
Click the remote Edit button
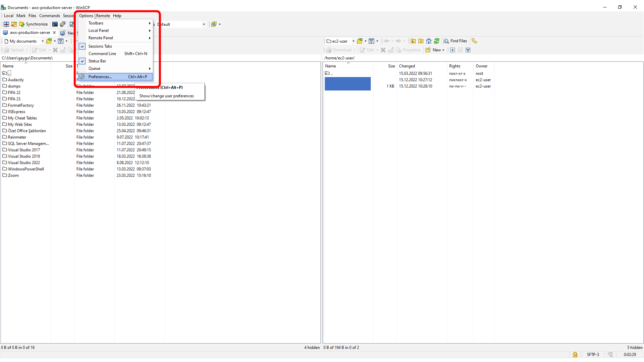(x=367, y=50)
